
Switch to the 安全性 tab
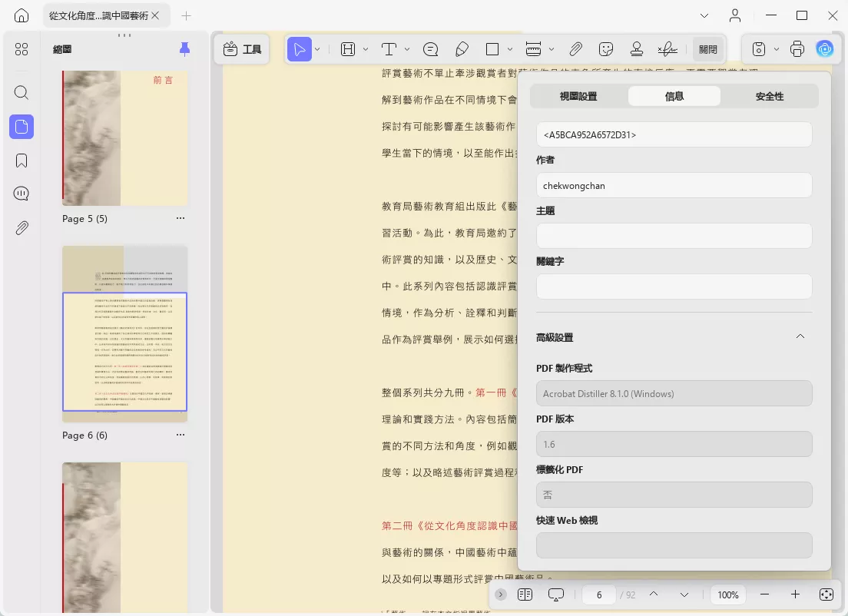pyautogui.click(x=769, y=96)
